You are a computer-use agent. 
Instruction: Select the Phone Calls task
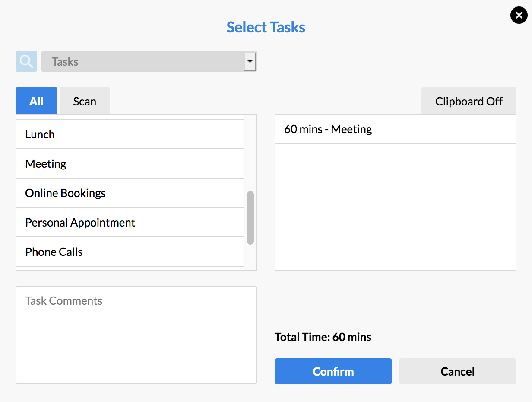pyautogui.click(x=130, y=252)
